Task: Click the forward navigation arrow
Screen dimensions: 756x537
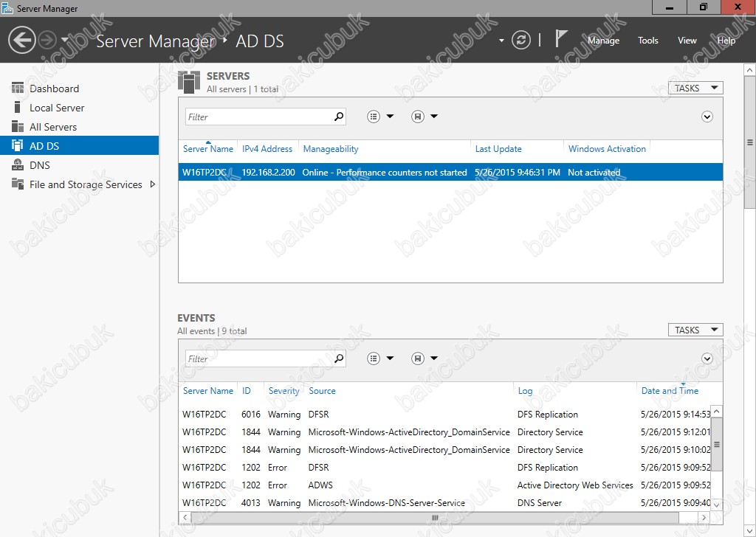Action: [47, 40]
